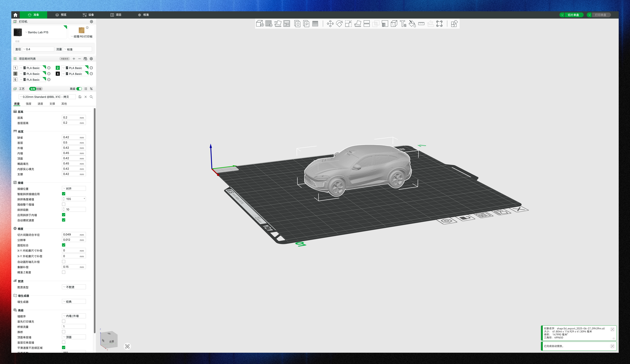Uncheck 应用斜拼于内墙 checkbox
Viewport: 630px width, 364px height.
coord(64,215)
